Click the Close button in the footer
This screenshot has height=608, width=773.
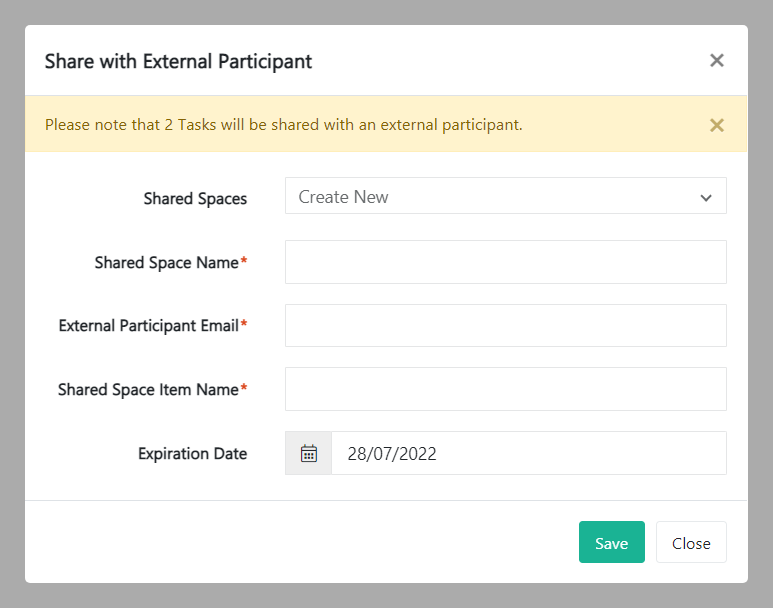(x=691, y=543)
